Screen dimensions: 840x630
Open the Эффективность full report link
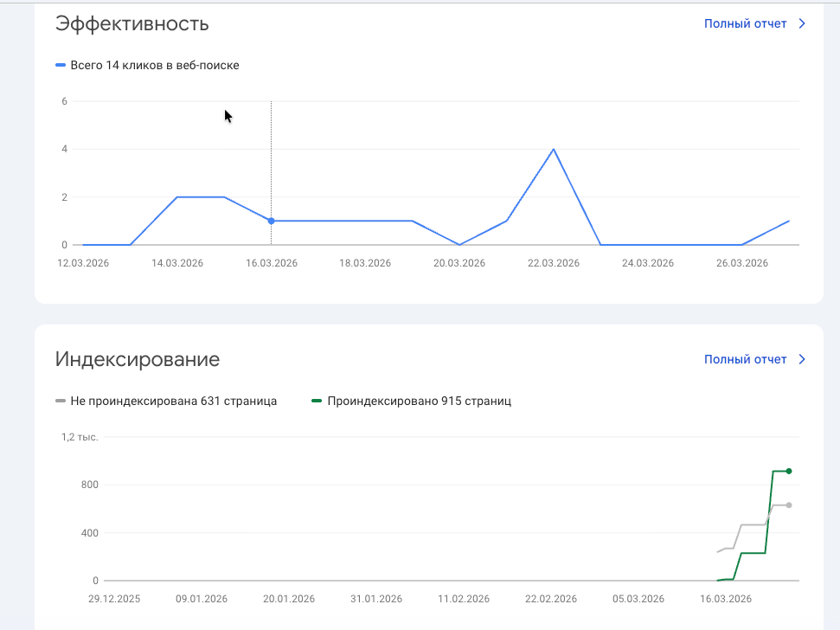pyautogui.click(x=745, y=23)
